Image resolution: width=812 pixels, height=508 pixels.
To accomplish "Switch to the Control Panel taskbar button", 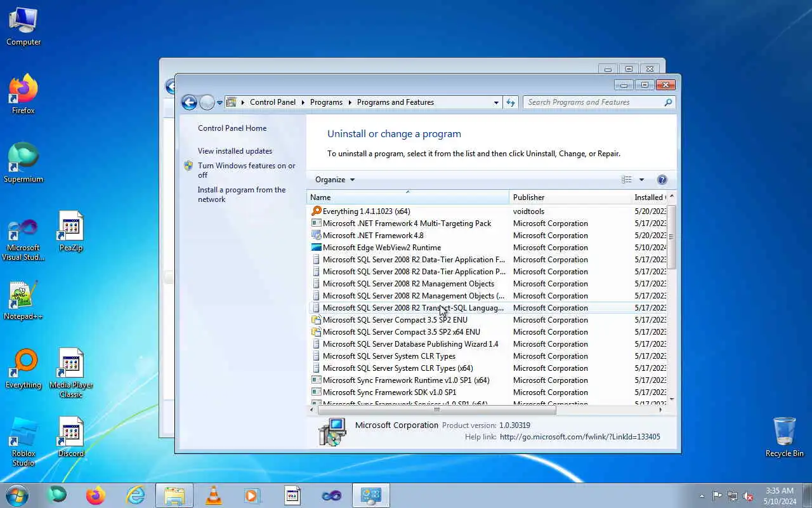I will tap(371, 495).
